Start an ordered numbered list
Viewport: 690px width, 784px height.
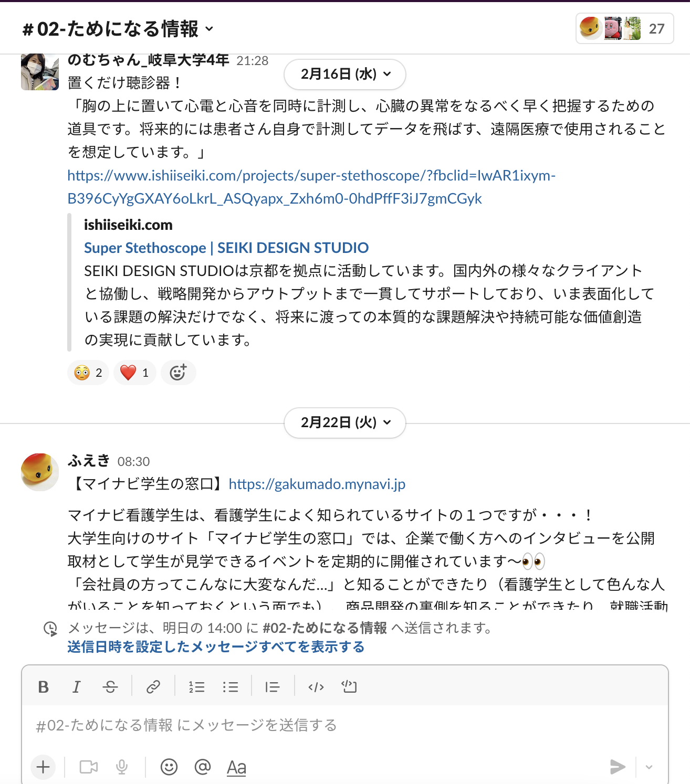197,687
